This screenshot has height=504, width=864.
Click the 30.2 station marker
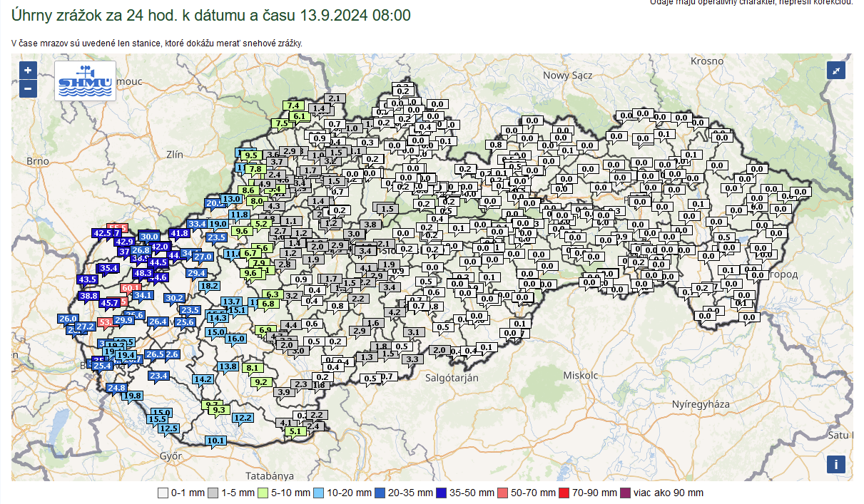pyautogui.click(x=175, y=298)
